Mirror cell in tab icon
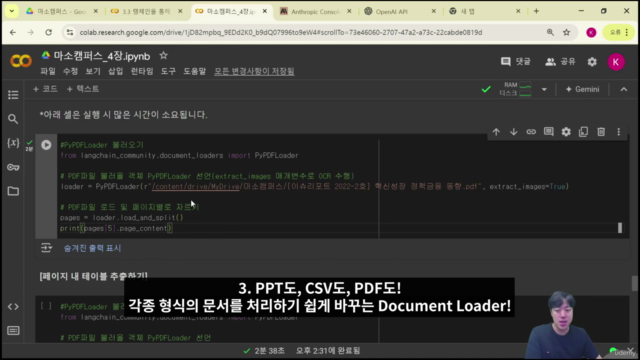 (x=583, y=132)
